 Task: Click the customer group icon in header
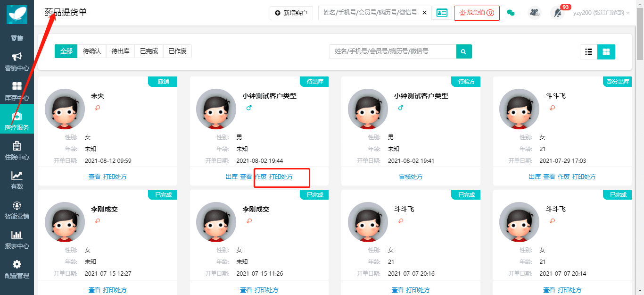[x=535, y=13]
